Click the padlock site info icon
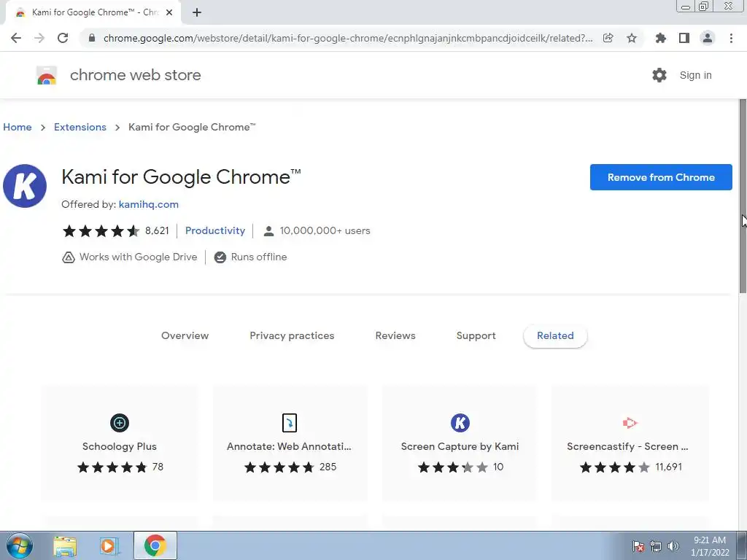 tap(92, 38)
